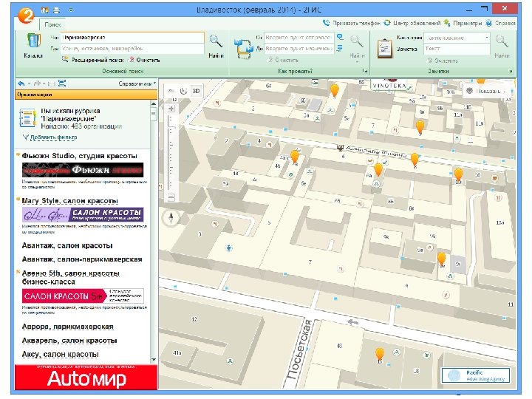The image size is (532, 399).
Task: Open the Категория combo box
Action: 457,38
